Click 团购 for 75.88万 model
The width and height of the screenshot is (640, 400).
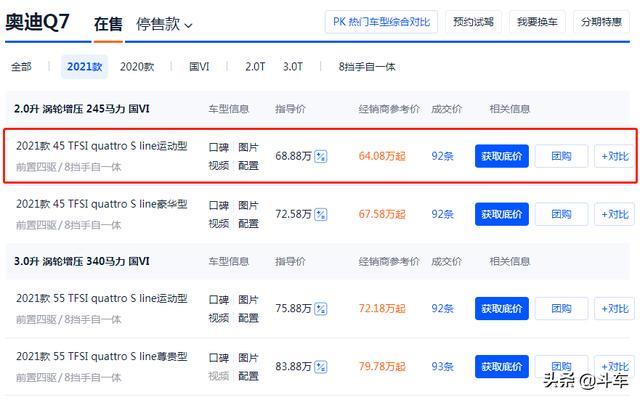pyautogui.click(x=561, y=309)
